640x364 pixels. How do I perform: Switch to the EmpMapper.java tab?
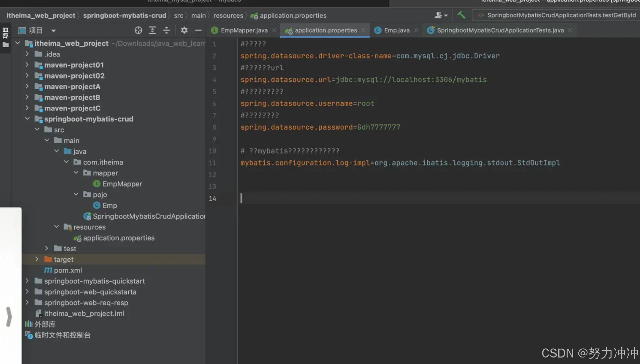[244, 30]
